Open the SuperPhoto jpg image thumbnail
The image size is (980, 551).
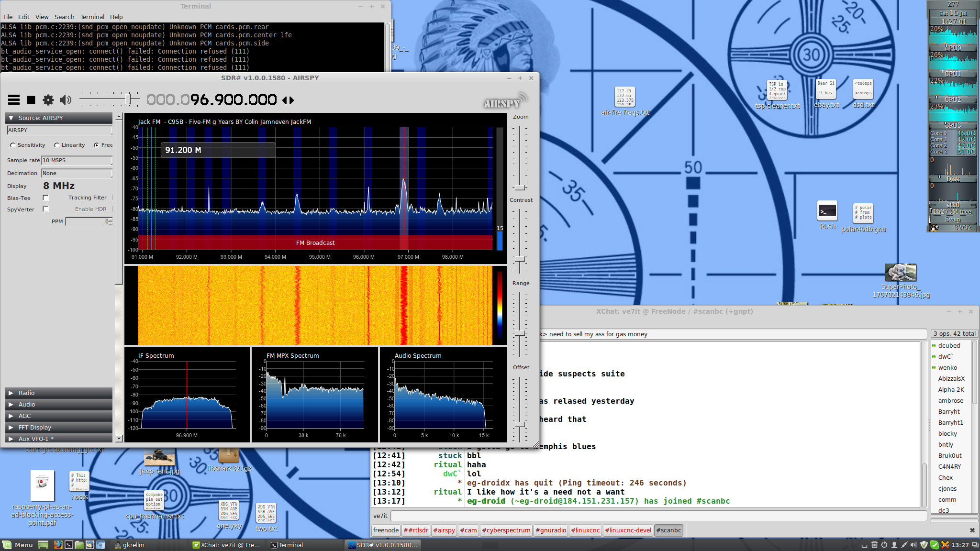click(x=901, y=281)
